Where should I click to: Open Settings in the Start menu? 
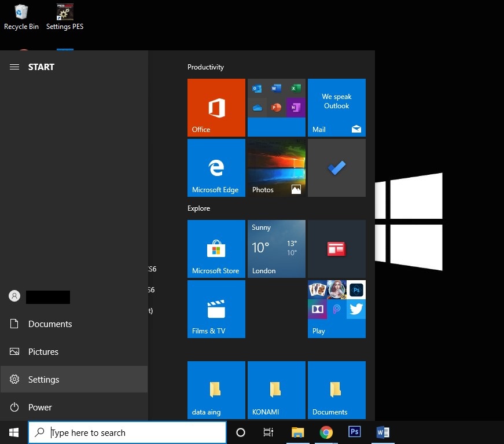click(x=44, y=380)
